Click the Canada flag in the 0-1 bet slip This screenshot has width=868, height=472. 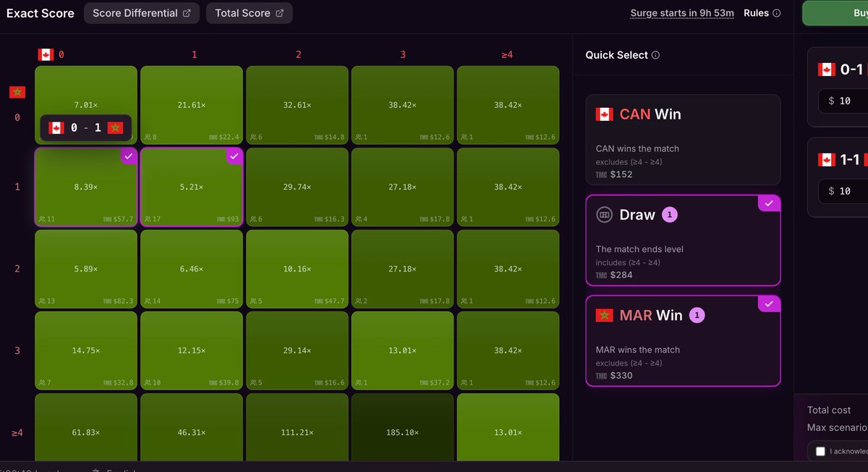pyautogui.click(x=827, y=69)
